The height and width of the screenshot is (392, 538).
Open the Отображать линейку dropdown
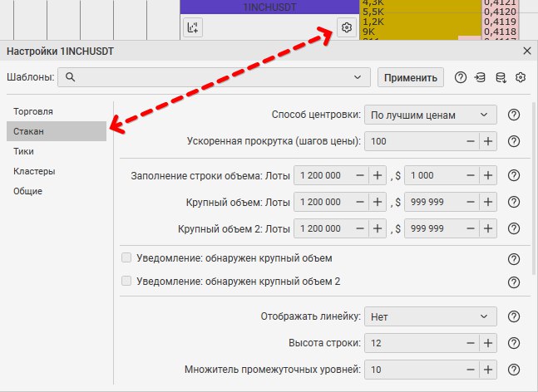click(430, 316)
